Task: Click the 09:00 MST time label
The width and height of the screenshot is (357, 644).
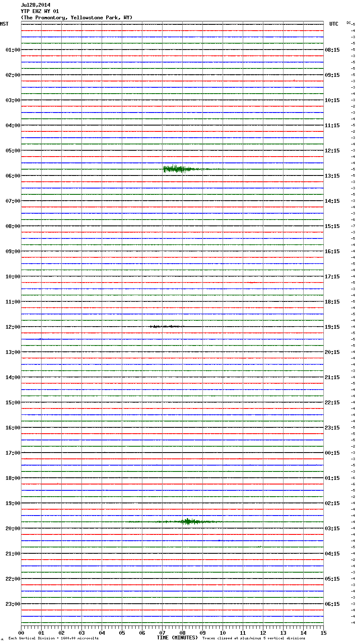Action: [x=13, y=251]
